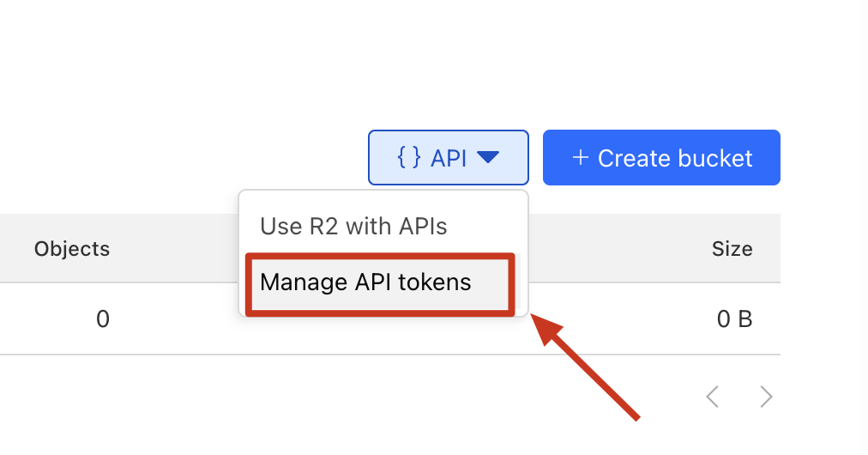868x455 pixels.
Task: Click the plus icon beside Create bucket
Action: (x=581, y=158)
